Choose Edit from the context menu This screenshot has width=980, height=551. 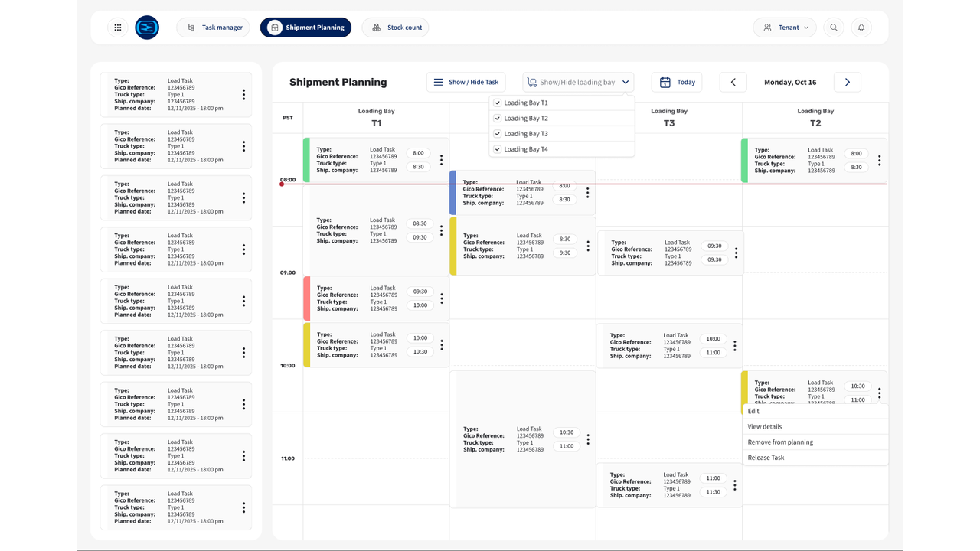(815, 411)
